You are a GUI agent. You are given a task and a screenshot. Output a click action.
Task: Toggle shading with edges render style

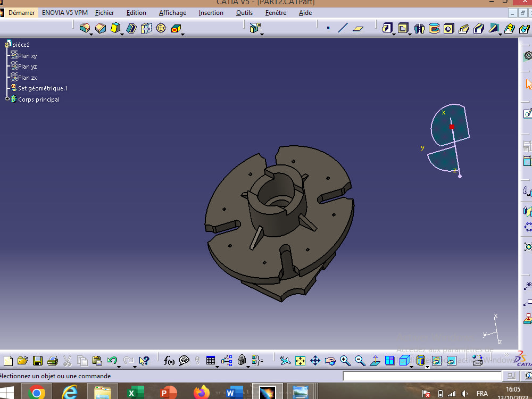pos(420,361)
